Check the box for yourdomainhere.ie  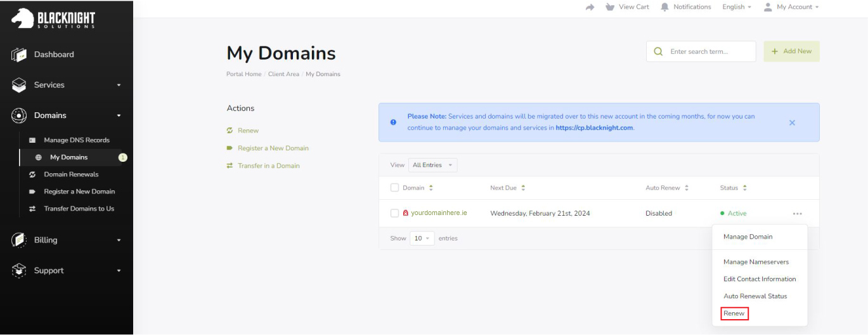pyautogui.click(x=394, y=213)
